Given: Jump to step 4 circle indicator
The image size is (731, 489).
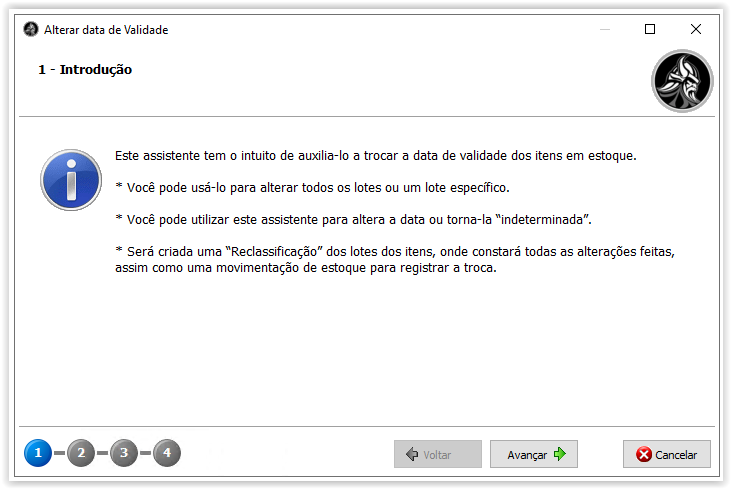Looking at the screenshot, I should 167,453.
